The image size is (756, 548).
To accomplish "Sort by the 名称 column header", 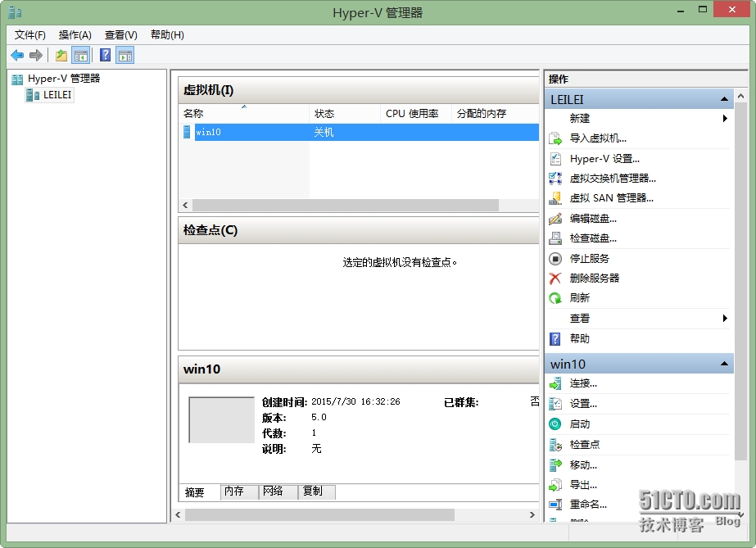I will (244, 114).
